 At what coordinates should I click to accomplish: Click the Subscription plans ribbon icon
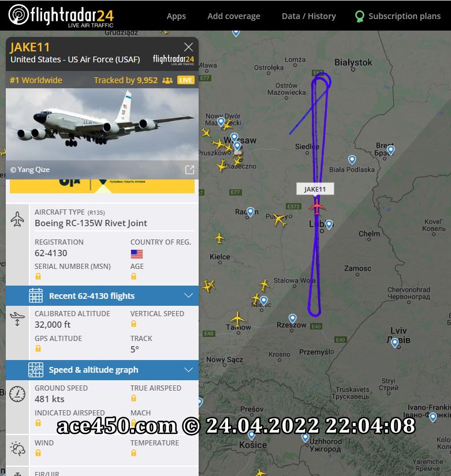tap(360, 16)
